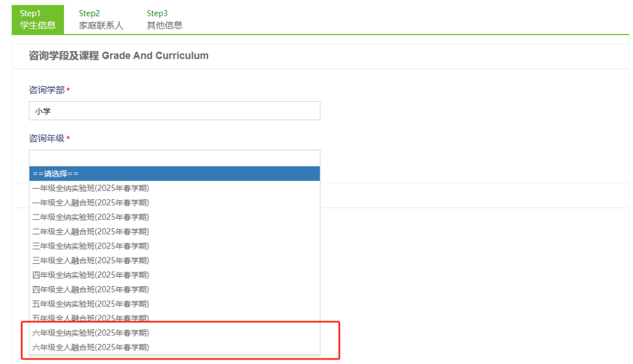Click the 咨询年级 field label
This screenshot has width=633, height=364.
[x=47, y=138]
